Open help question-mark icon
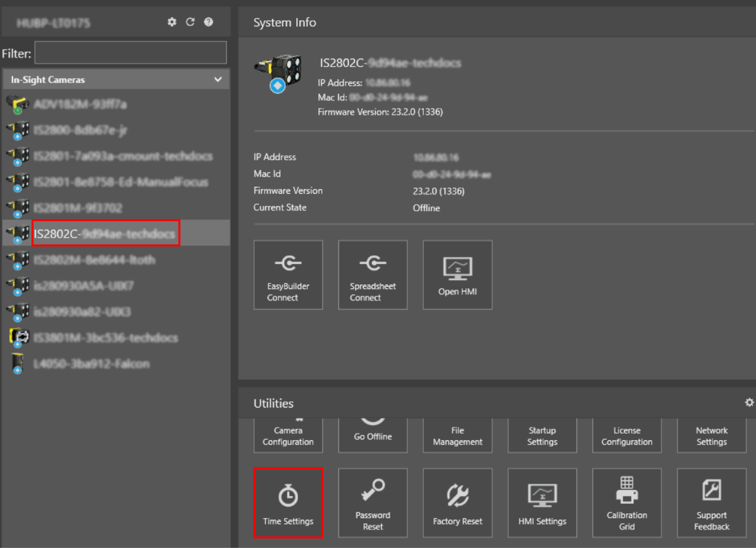Screen dimensions: 756x548 point(208,22)
